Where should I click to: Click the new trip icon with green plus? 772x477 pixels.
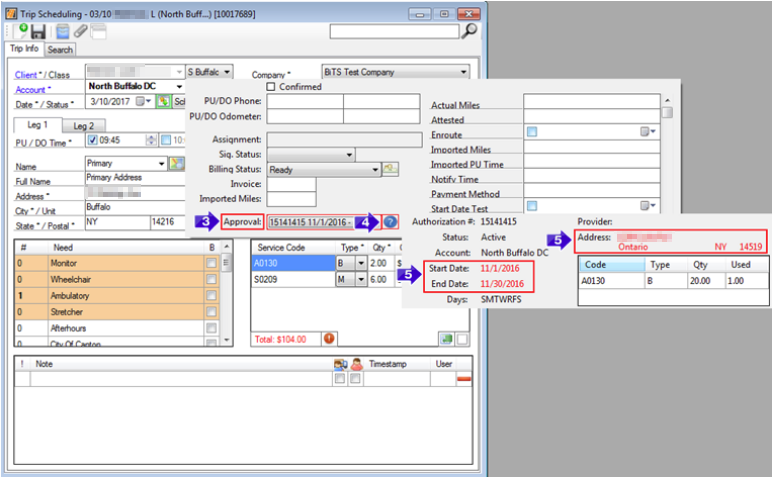click(x=21, y=31)
